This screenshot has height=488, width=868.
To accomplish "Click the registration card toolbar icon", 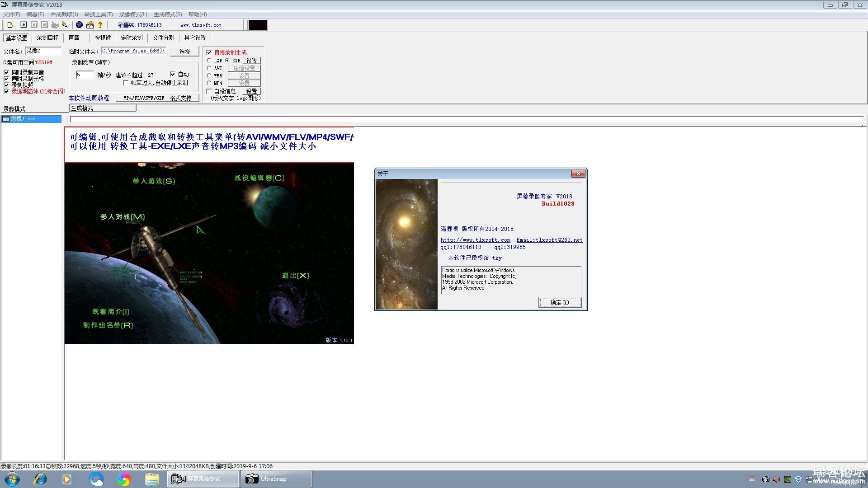I will (90, 25).
